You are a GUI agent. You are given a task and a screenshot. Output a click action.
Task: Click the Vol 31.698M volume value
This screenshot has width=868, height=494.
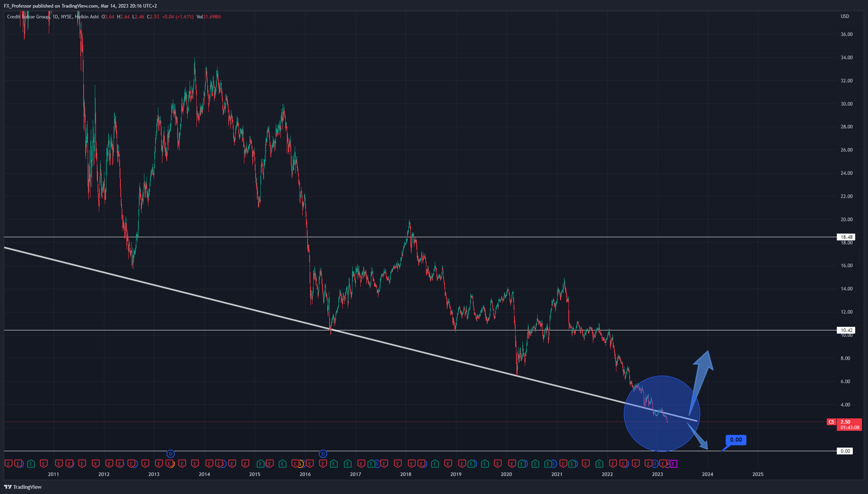[x=209, y=17]
